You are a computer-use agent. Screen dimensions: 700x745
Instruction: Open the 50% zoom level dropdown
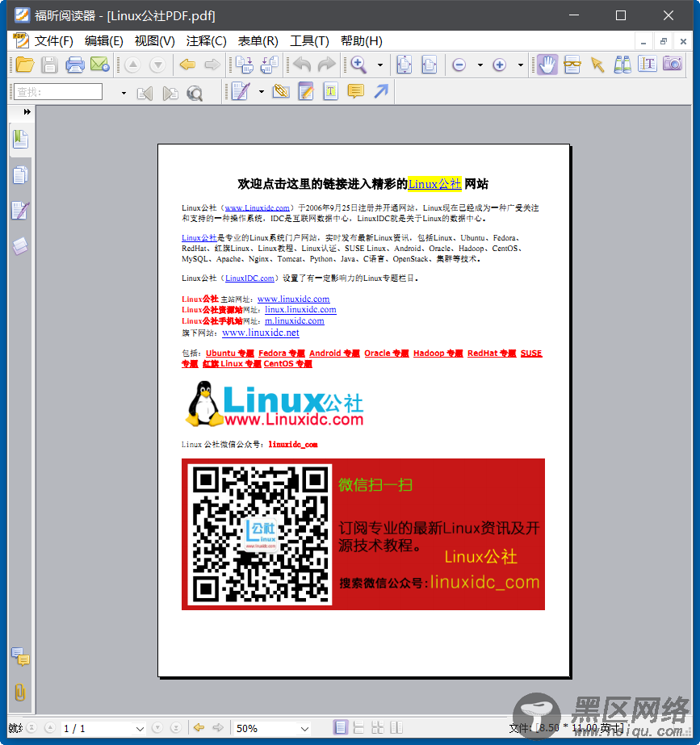(304, 728)
